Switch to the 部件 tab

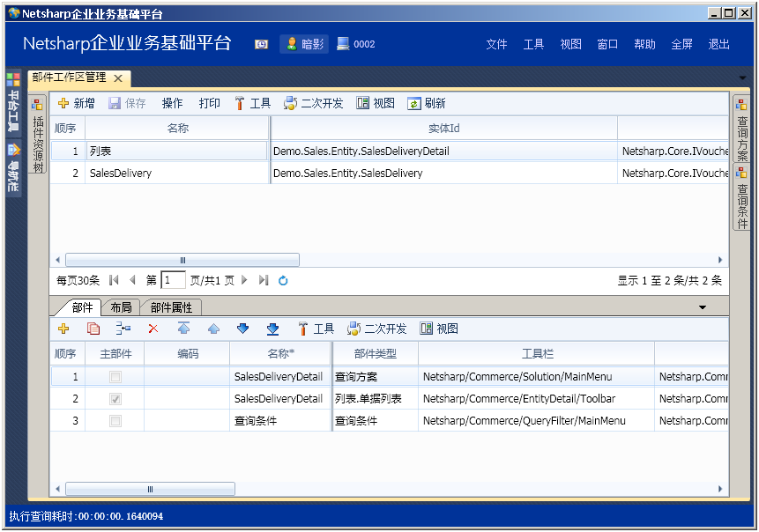coord(82,307)
